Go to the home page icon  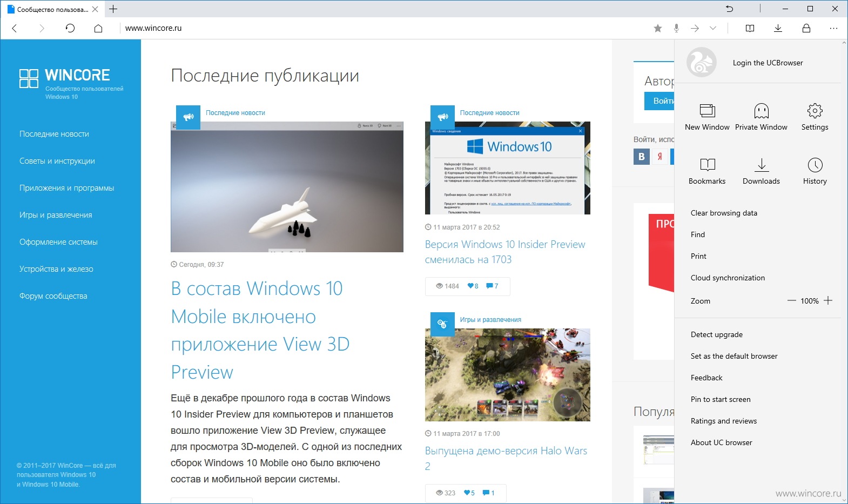[x=98, y=28]
